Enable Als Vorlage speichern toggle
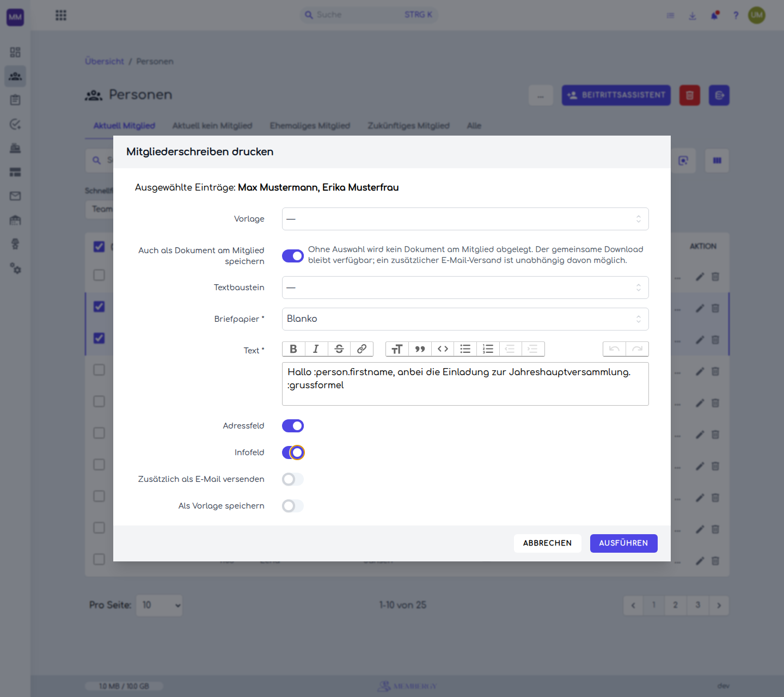784x697 pixels. pos(293,506)
